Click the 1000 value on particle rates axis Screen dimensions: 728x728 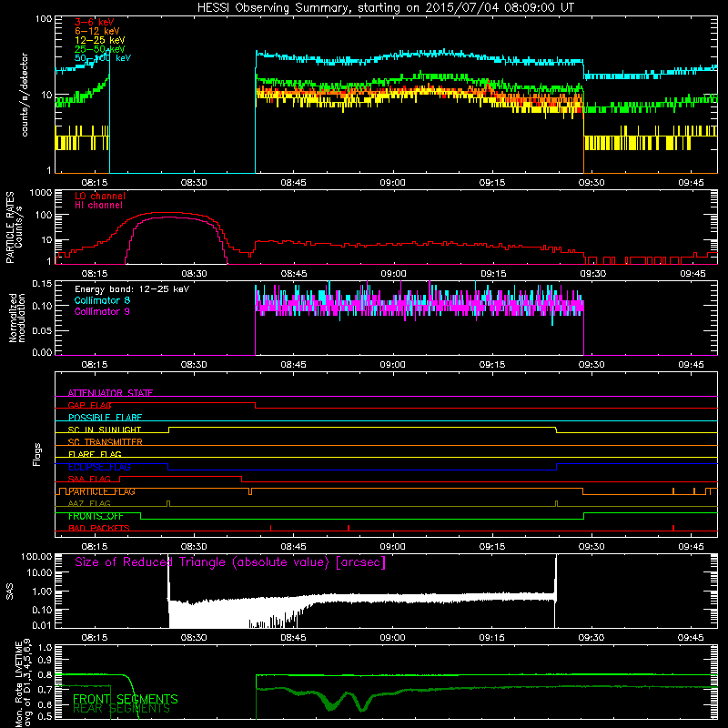coord(41,193)
